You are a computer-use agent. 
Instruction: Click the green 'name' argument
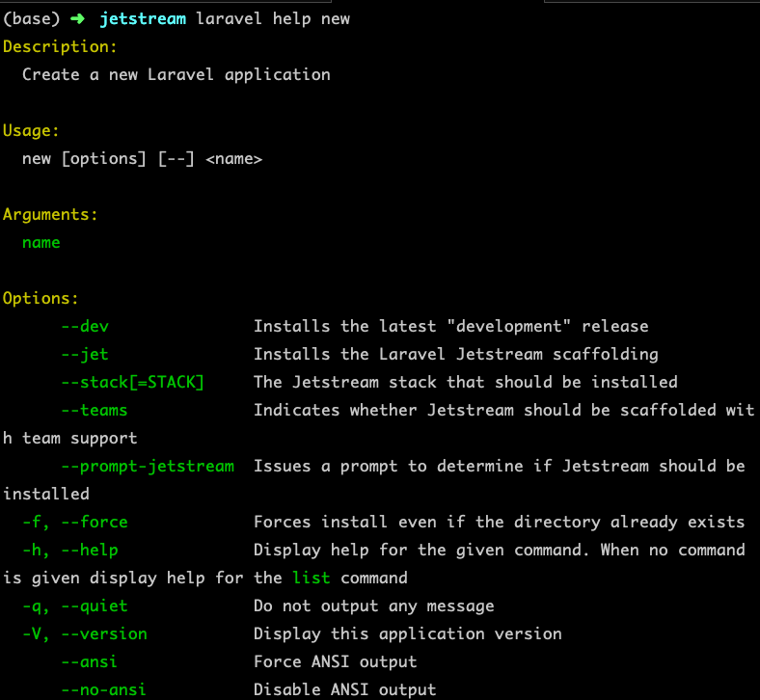(41, 242)
